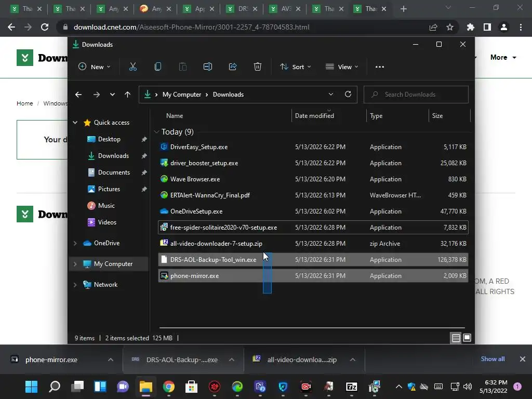Go up one folder level arrow
This screenshot has height=399, width=532.
[128, 95]
